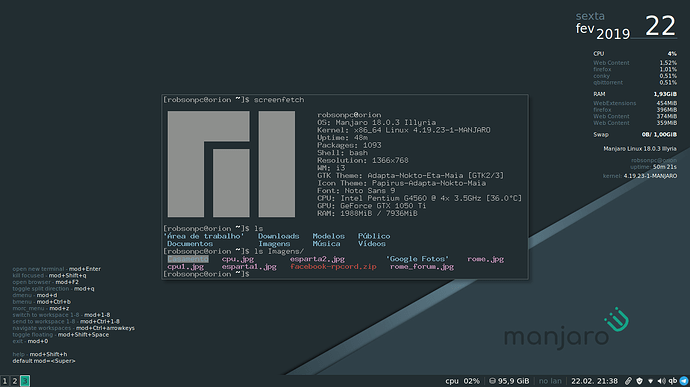Image resolution: width=690 pixels, height=387 pixels.
Task: Click the GTK Theme line in screenfetch
Action: [410, 175]
